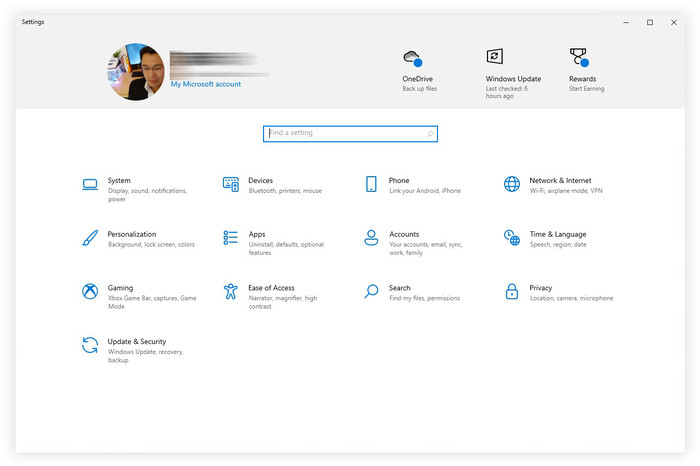Screen dimensions: 700x466
Task: Click the Find a setting search box
Action: 345,133
